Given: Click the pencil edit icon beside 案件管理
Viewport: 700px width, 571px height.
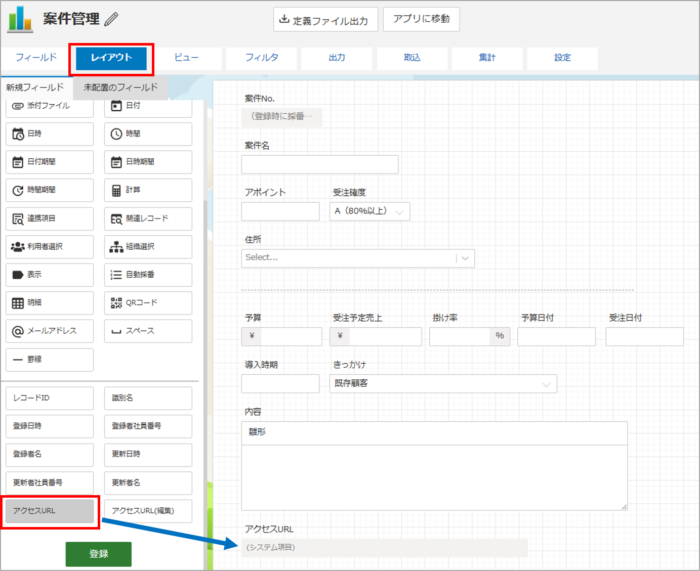Looking at the screenshot, I should 111,19.
